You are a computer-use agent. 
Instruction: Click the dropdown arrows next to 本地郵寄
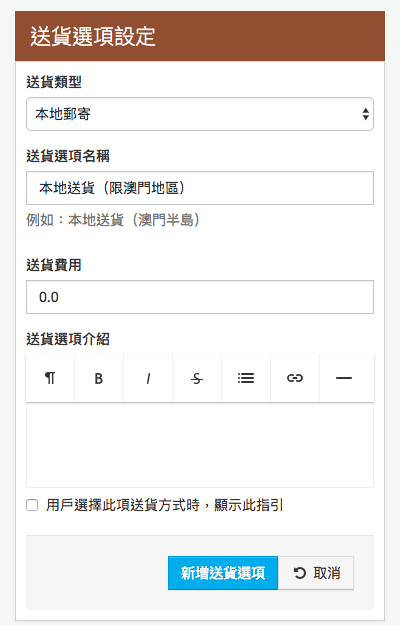point(365,114)
